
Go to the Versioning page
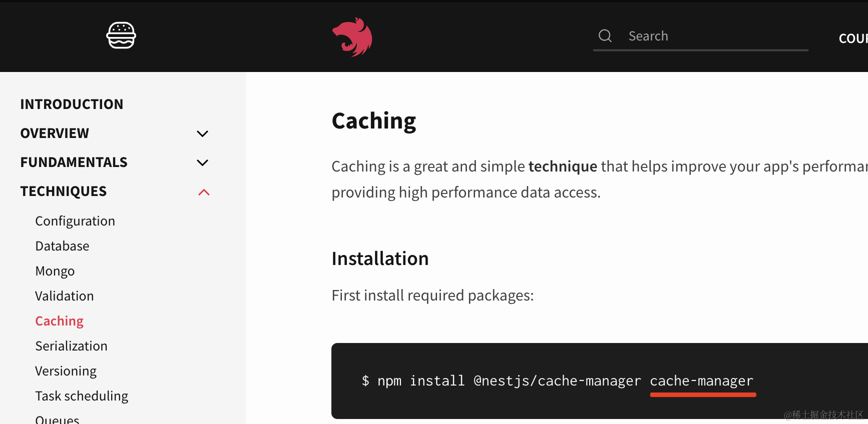(66, 371)
